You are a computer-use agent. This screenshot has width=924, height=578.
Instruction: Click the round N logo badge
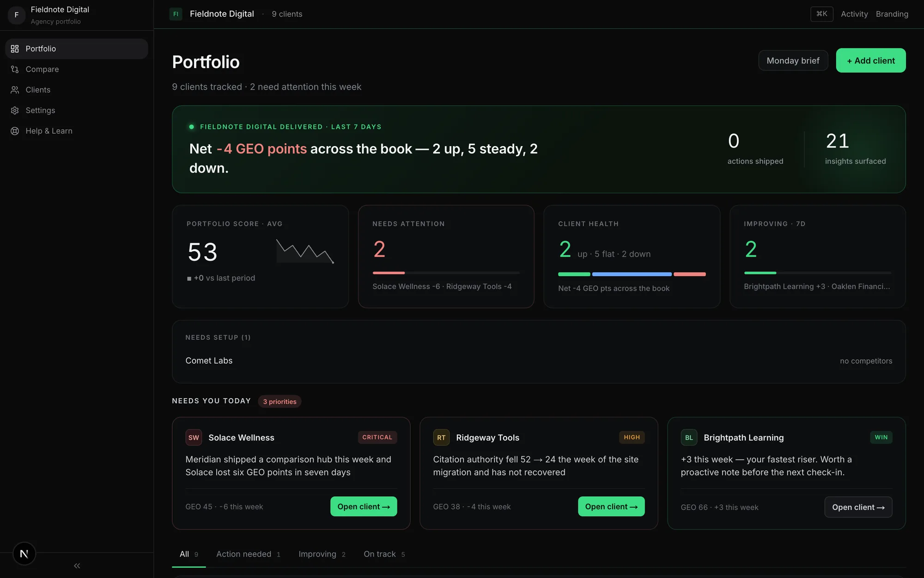point(24,553)
